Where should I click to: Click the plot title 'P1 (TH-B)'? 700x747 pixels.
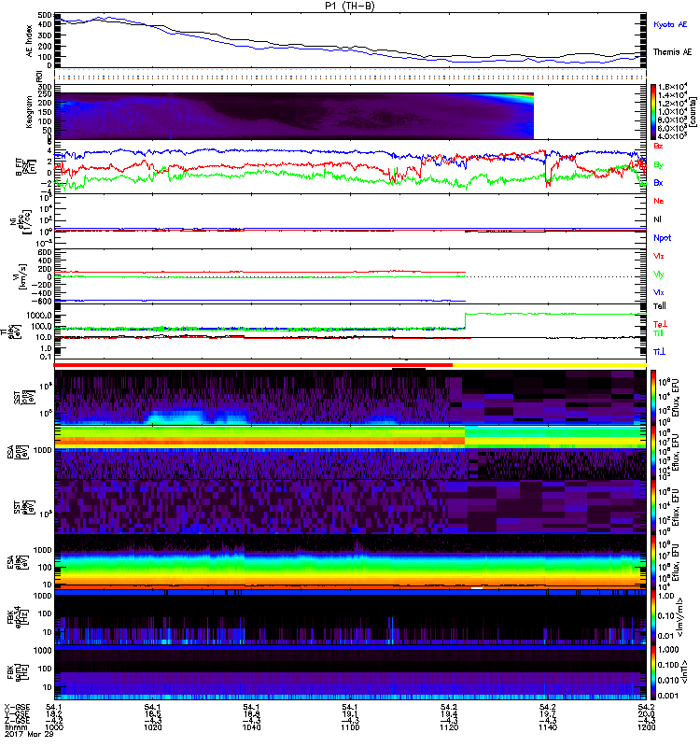[349, 6]
